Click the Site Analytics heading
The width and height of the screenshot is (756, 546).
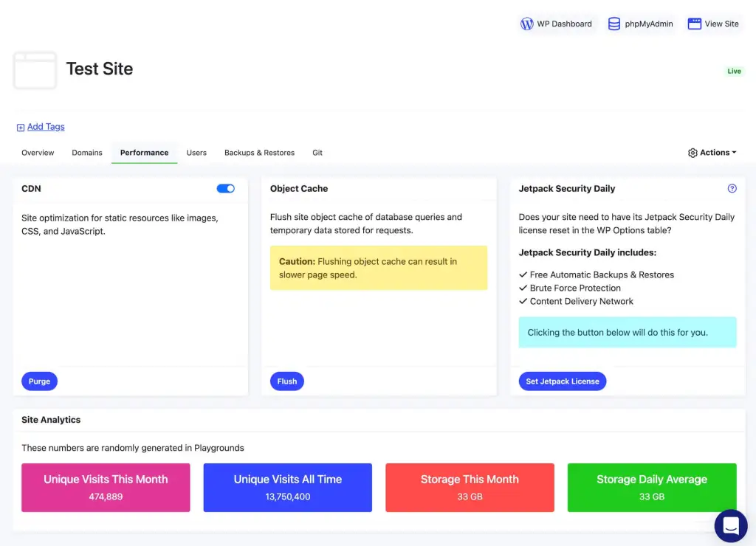51,420
